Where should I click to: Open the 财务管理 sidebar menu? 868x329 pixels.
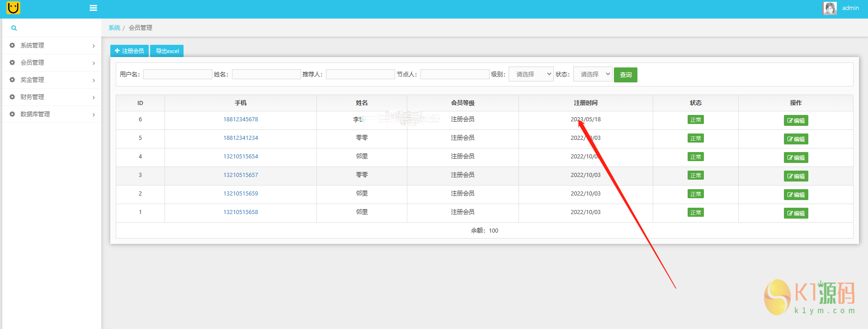(33, 97)
